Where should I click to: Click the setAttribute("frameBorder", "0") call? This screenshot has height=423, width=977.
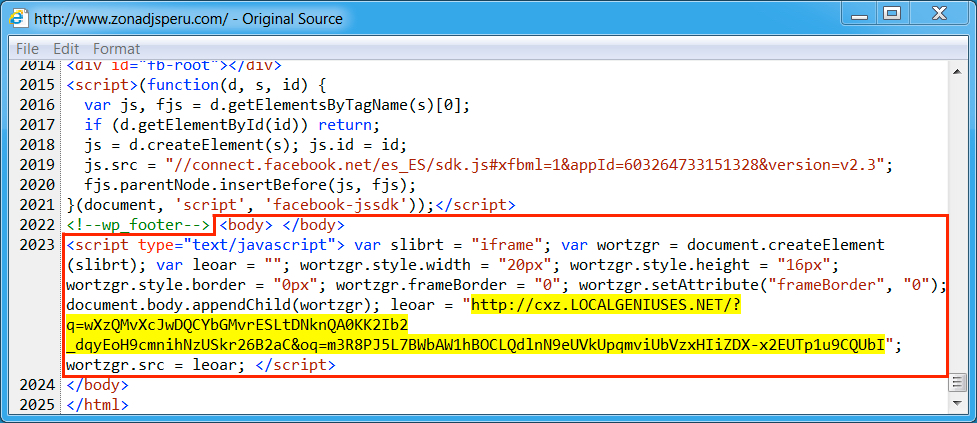763,285
